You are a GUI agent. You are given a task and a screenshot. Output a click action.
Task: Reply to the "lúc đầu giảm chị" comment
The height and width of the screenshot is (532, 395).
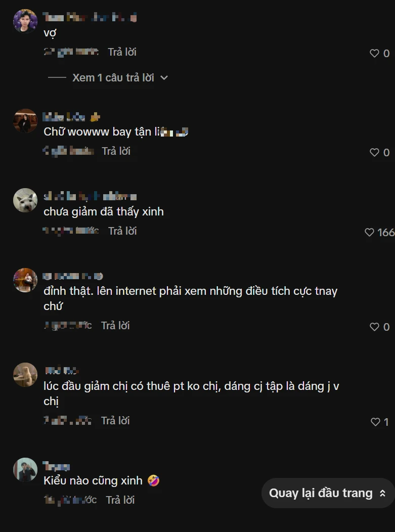point(115,420)
